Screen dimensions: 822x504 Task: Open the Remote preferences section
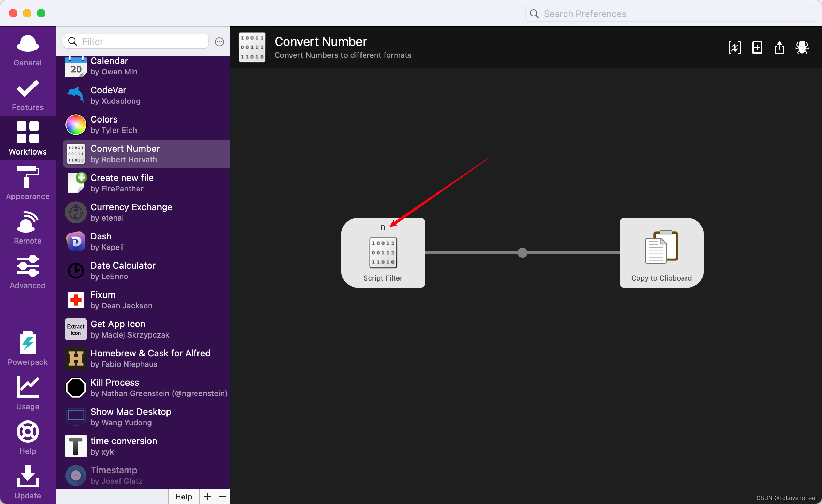coord(28,228)
